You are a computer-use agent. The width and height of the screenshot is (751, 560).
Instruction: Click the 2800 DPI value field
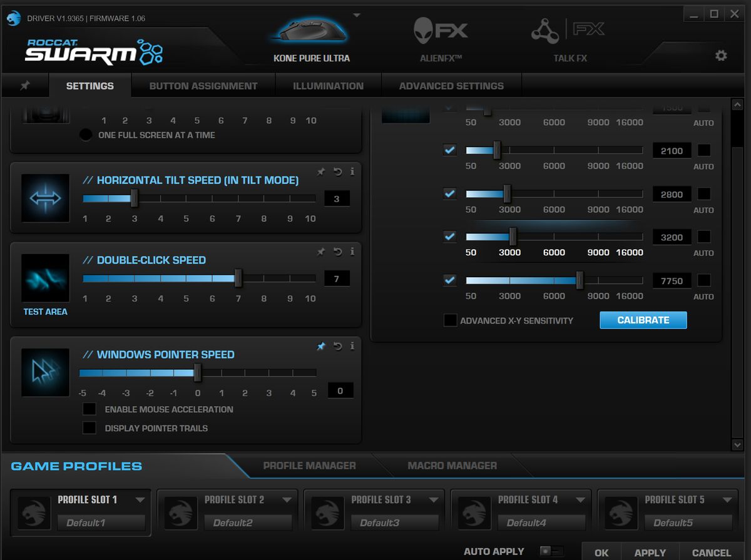point(672,195)
